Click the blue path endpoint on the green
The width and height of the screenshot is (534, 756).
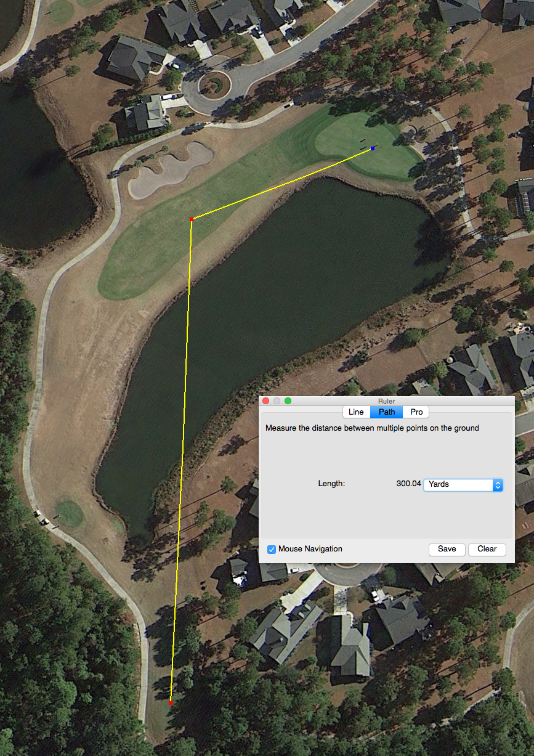373,148
